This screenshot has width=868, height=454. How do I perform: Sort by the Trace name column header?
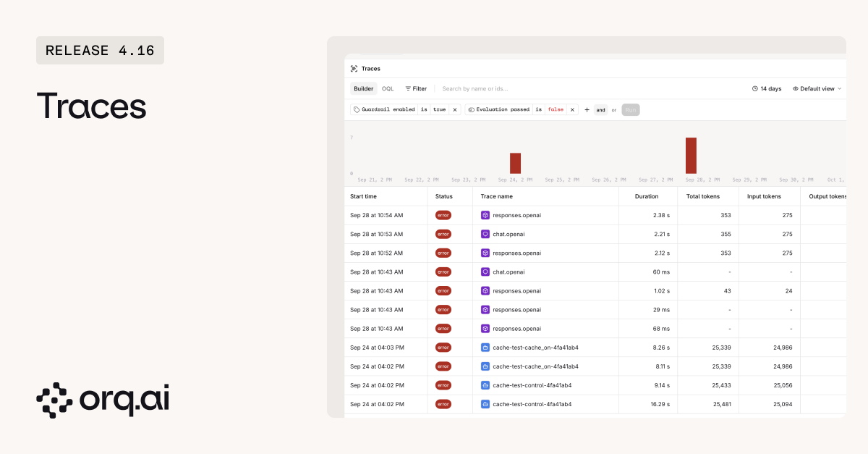pyautogui.click(x=496, y=196)
